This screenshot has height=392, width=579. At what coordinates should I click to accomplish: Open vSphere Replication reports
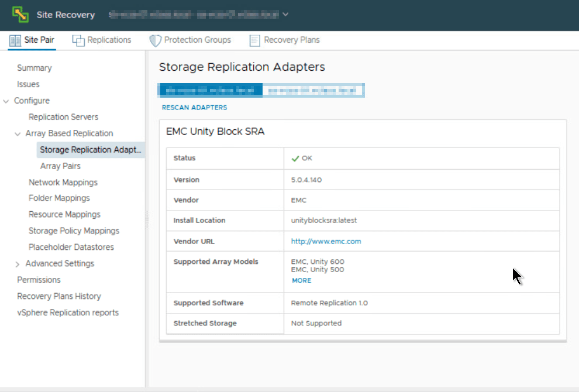pyautogui.click(x=68, y=313)
